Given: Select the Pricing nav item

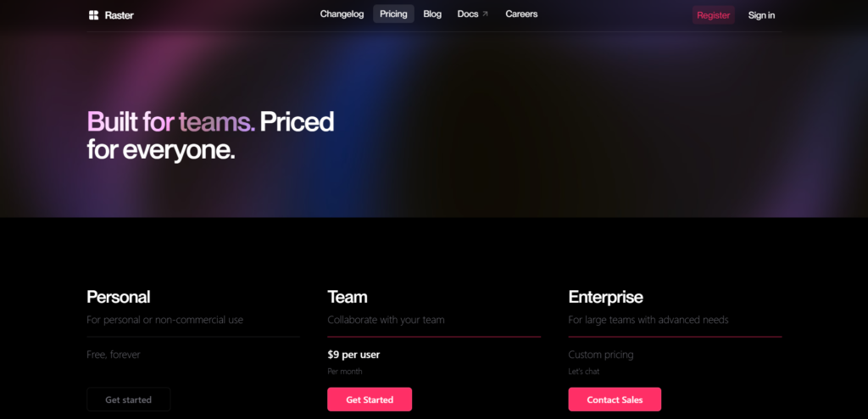Looking at the screenshot, I should pos(393,14).
